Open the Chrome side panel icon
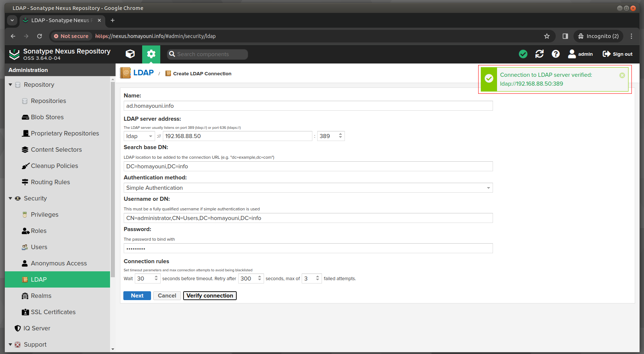 [565, 36]
